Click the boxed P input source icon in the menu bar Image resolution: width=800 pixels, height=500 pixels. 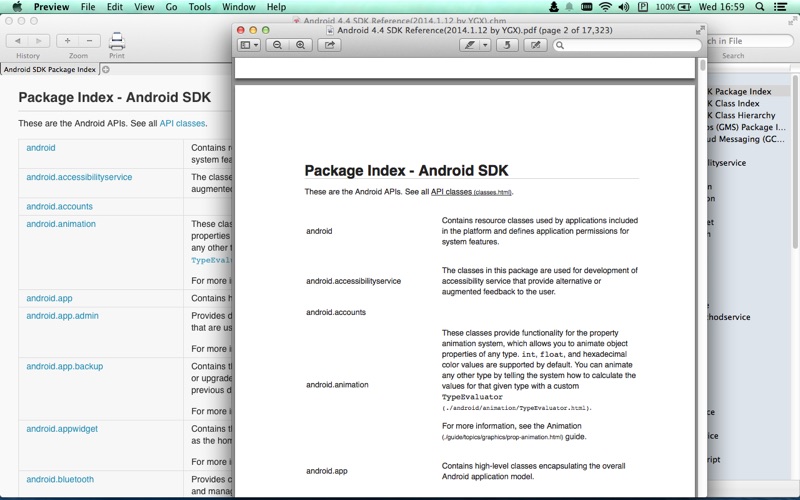pos(643,7)
